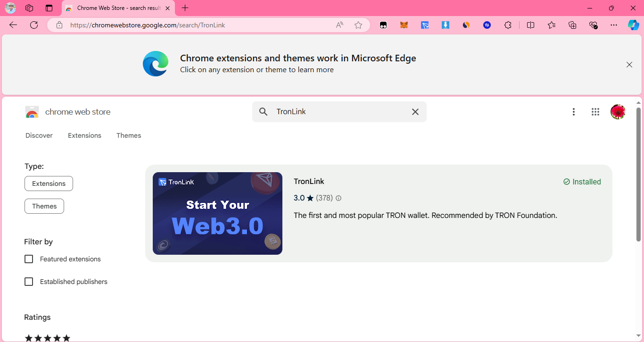View site information padlock icon

point(59,25)
